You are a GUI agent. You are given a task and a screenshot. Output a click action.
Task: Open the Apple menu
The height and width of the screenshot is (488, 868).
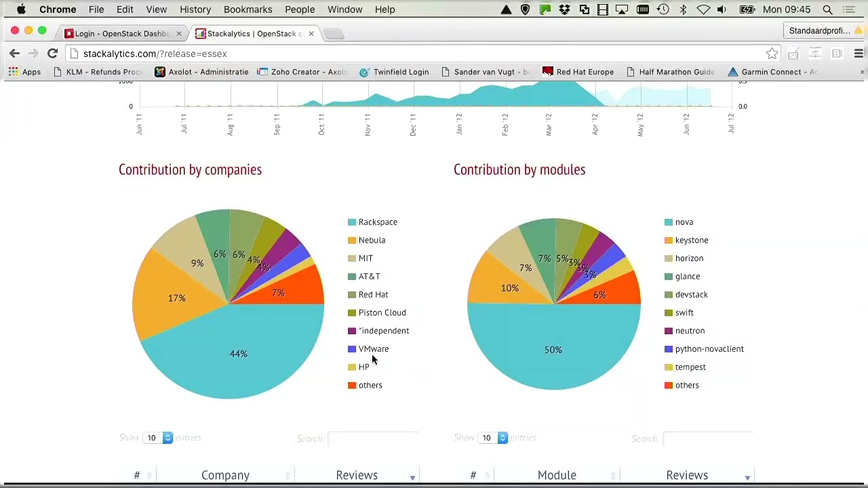(21, 9)
